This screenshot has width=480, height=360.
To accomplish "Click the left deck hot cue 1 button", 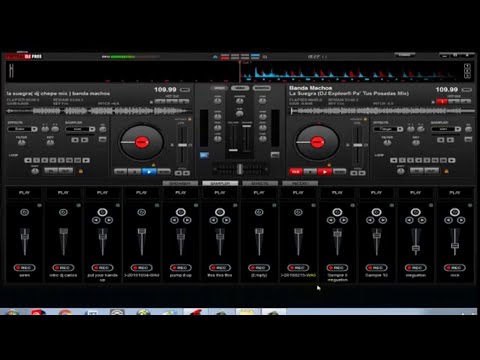I will pos(160,101).
